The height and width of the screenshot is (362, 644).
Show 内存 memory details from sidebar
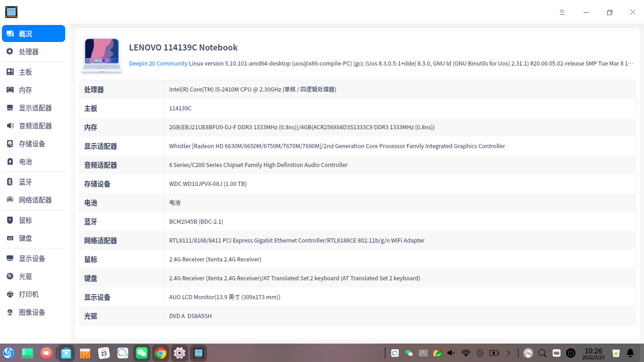click(34, 90)
